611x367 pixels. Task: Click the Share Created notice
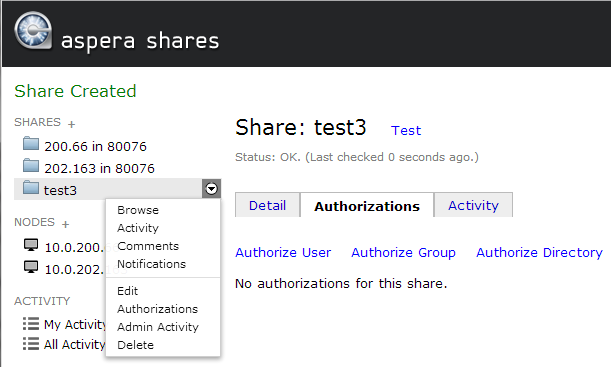coord(75,91)
